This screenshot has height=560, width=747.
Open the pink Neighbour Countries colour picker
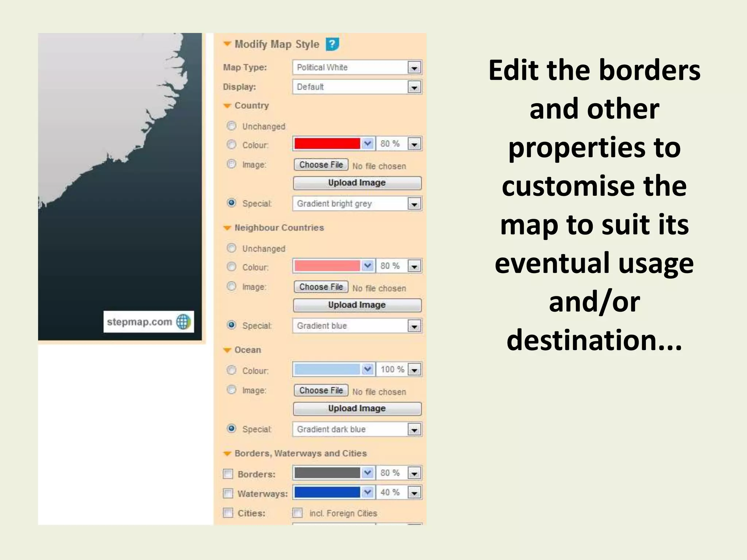pos(333,266)
